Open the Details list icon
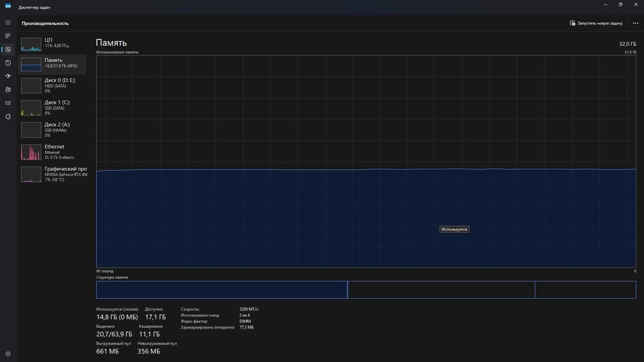644x362 pixels. click(x=8, y=103)
